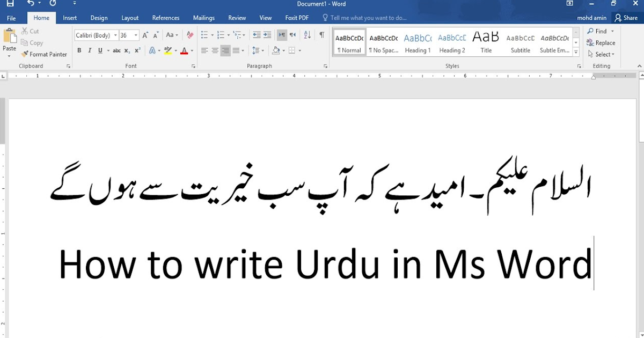
Task: Show paragraph marks with the pilcrow icon
Action: click(x=321, y=35)
